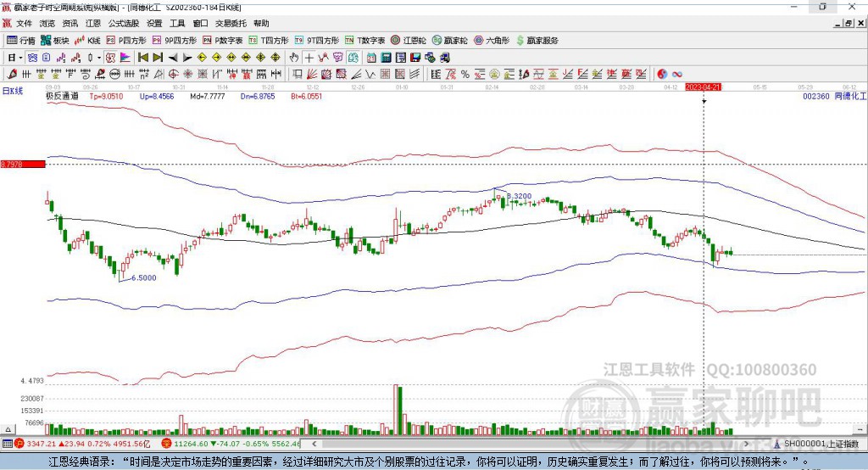
Task: Open 赢家服务 service link
Action: tap(537, 41)
